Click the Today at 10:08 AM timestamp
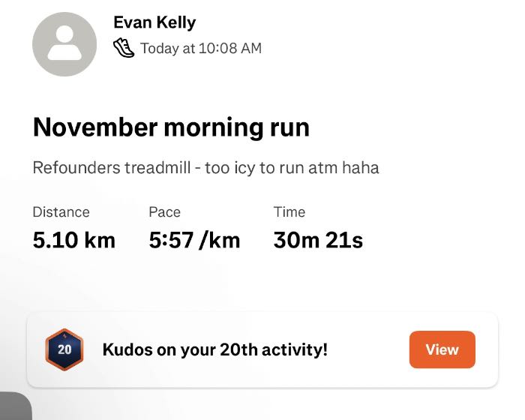 tap(201, 48)
